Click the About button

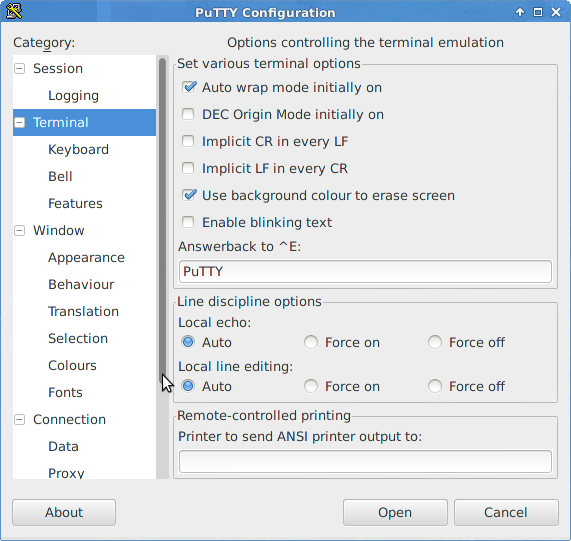pyautogui.click(x=64, y=512)
